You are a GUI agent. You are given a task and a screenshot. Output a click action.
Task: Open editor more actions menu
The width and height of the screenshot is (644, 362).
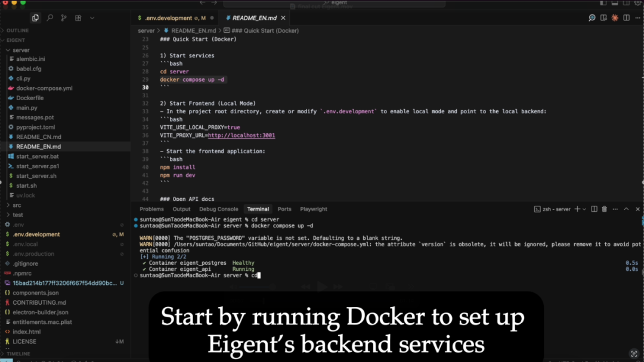coord(637,18)
